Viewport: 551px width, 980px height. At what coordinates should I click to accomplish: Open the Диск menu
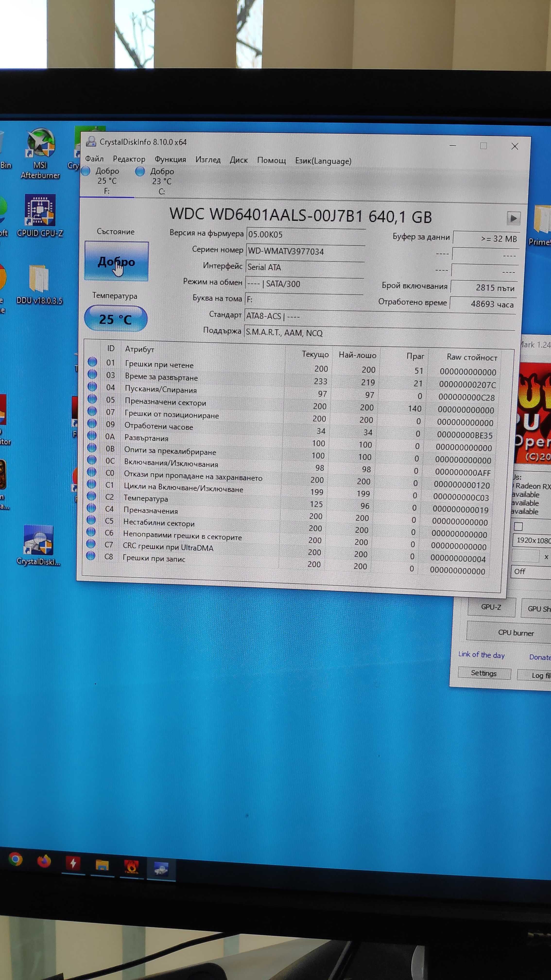click(238, 160)
